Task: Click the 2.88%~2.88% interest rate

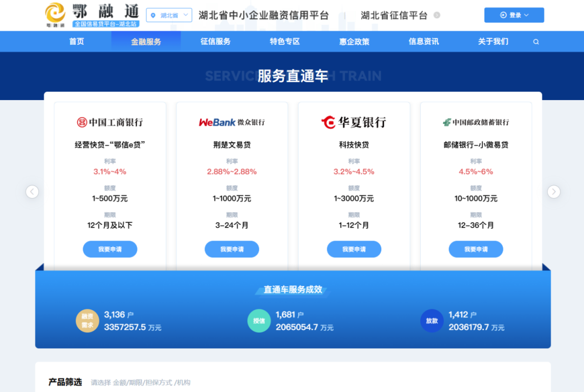Action: click(x=231, y=171)
